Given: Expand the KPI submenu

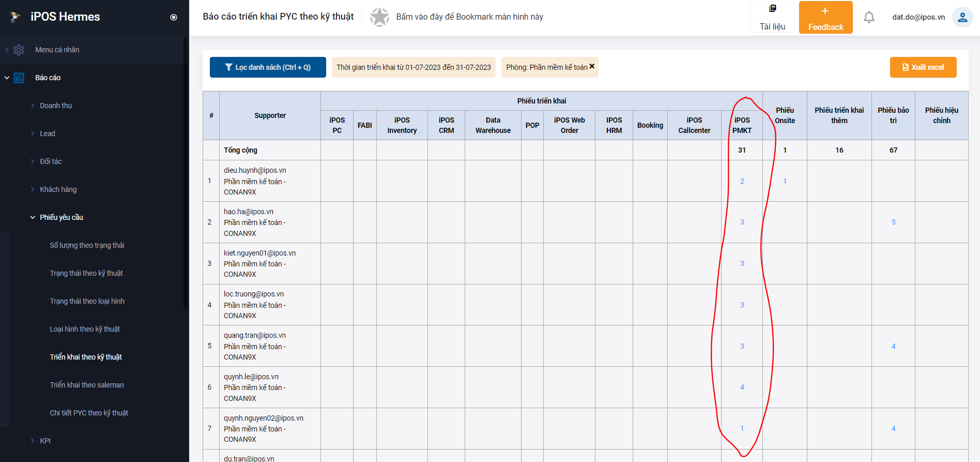Looking at the screenshot, I should (33, 441).
